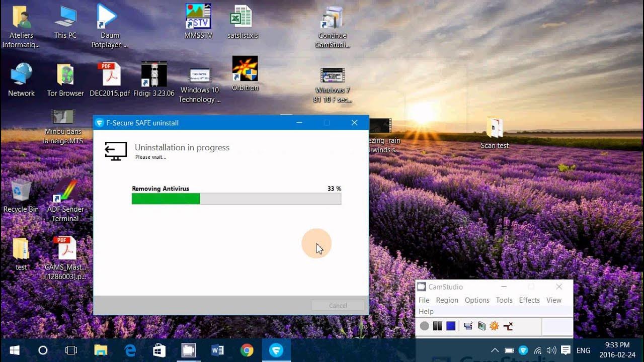This screenshot has width=644, height=362.
Task: Select the Daum Potplayer shortcut
Action: (x=110, y=27)
